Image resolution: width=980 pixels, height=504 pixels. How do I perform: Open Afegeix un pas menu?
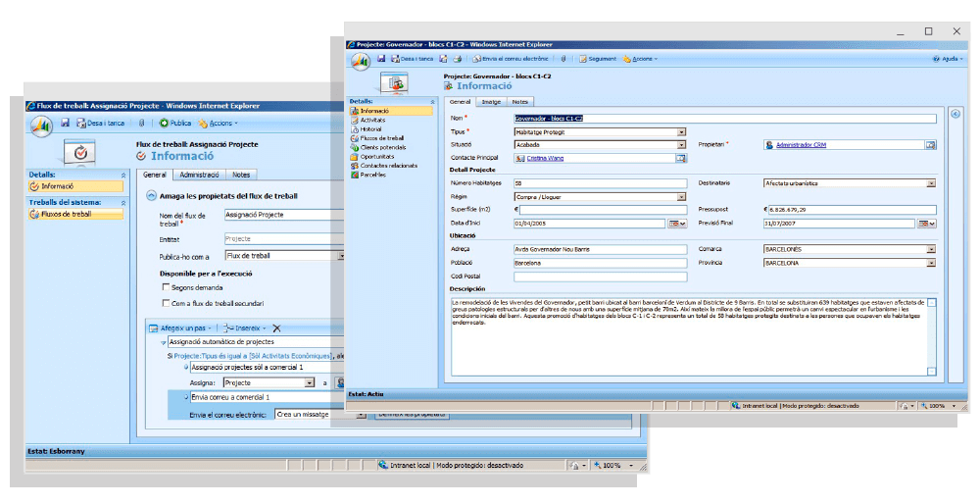[179, 328]
